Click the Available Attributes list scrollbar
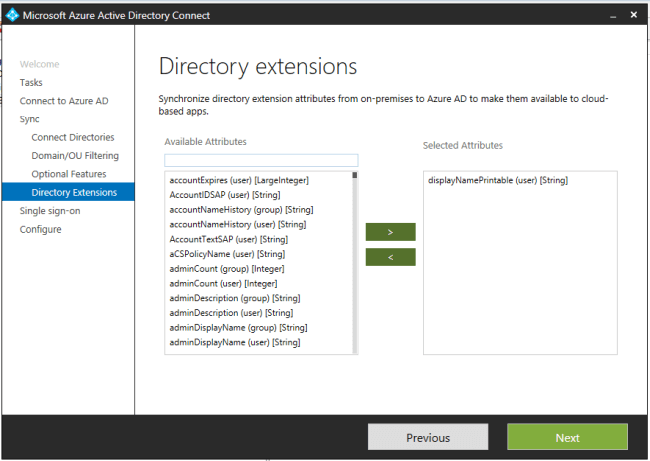The image size is (650, 461). [x=355, y=262]
